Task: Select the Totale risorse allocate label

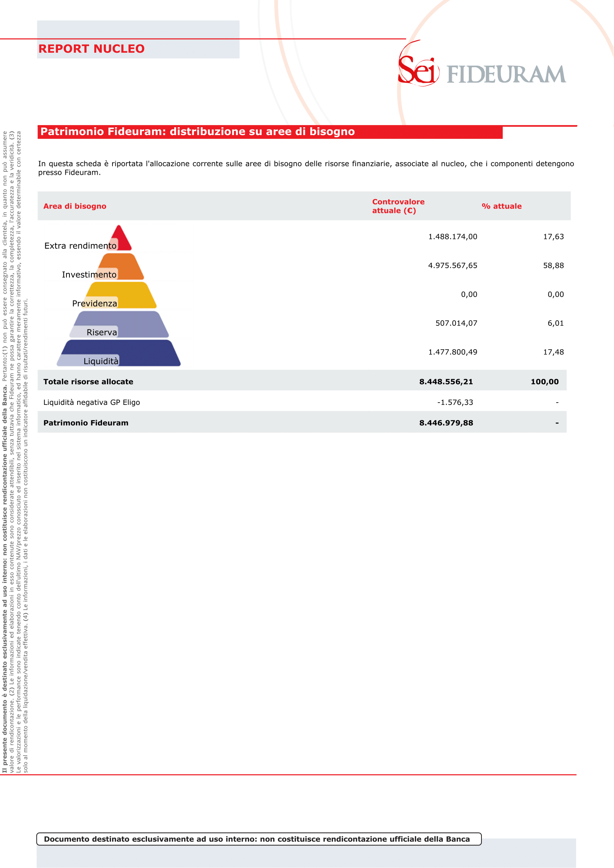Action: [88, 381]
